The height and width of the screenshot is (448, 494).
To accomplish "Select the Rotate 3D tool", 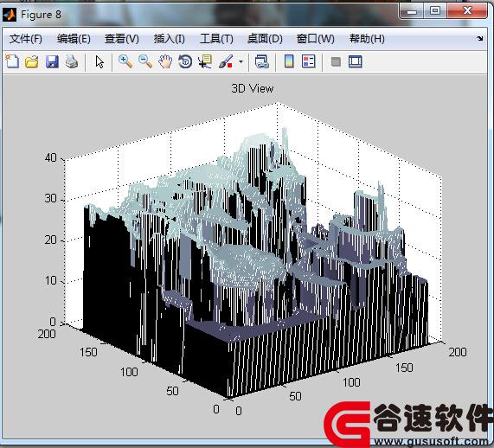I will coord(185,61).
